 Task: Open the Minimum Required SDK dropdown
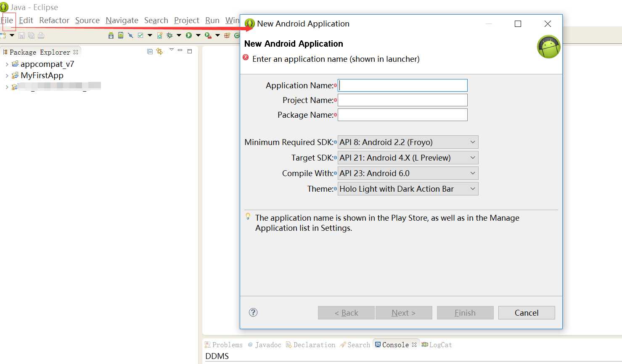click(x=408, y=142)
